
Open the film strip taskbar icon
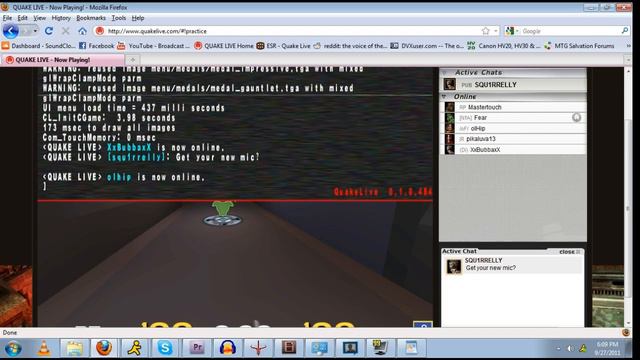point(289,348)
